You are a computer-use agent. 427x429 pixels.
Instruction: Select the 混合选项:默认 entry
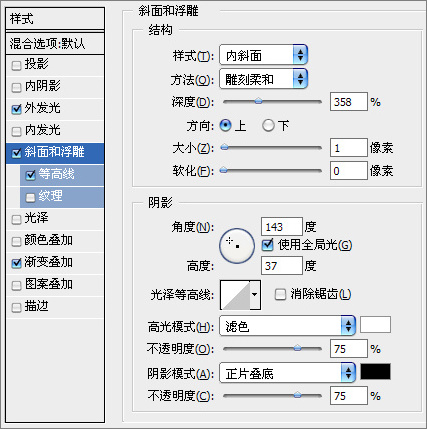55,43
